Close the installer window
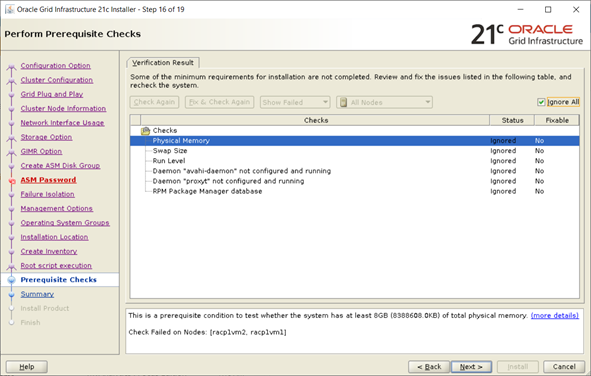The width and height of the screenshot is (591, 376). click(x=576, y=10)
